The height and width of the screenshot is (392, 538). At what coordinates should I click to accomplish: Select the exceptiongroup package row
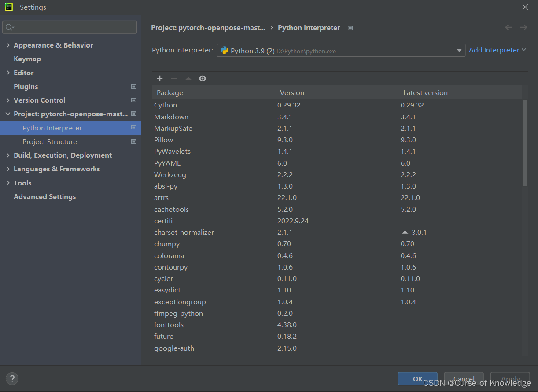(x=337, y=302)
